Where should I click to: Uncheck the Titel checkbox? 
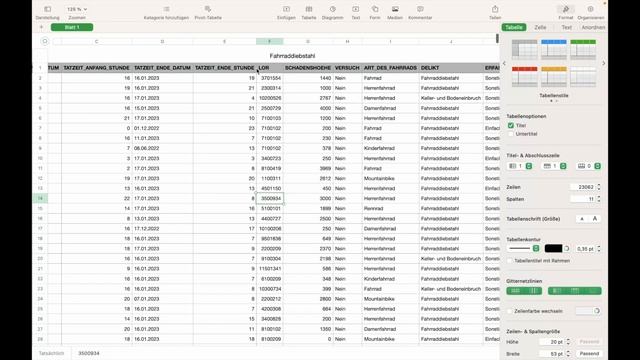point(511,125)
